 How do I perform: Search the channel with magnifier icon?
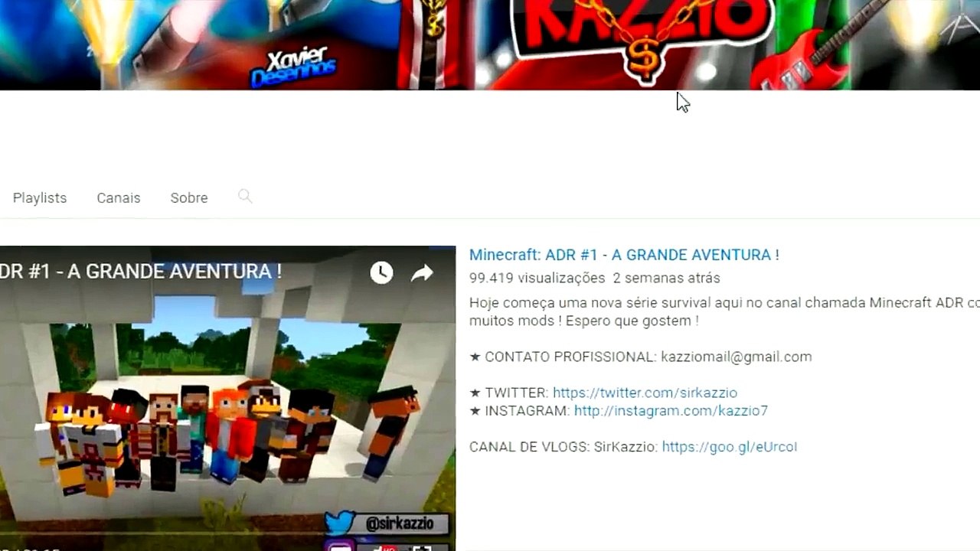245,197
